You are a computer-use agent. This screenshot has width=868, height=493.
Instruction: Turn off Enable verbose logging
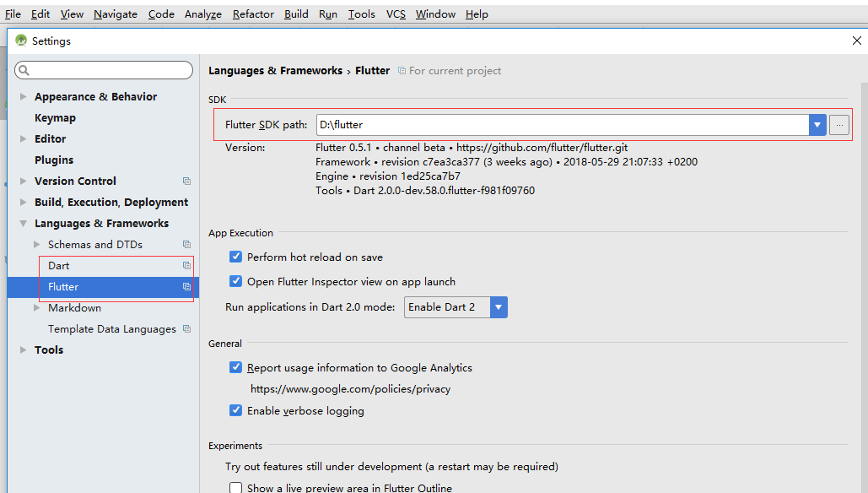[x=236, y=410]
